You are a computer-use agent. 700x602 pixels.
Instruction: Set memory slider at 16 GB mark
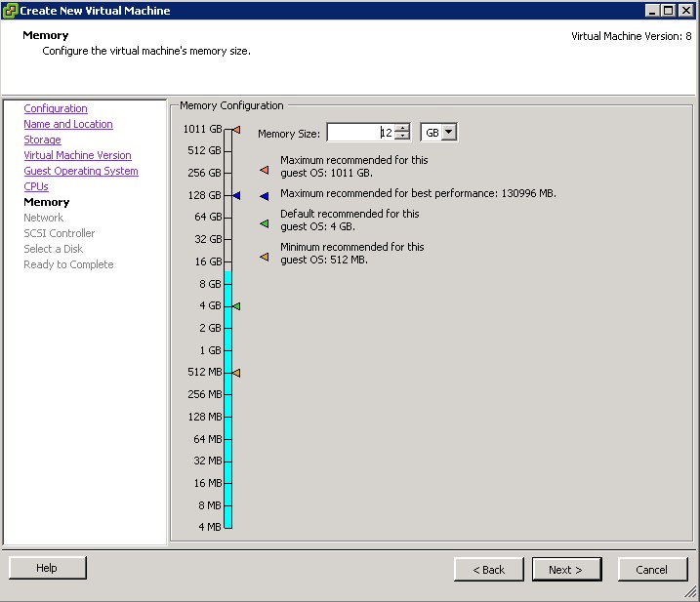click(228, 261)
